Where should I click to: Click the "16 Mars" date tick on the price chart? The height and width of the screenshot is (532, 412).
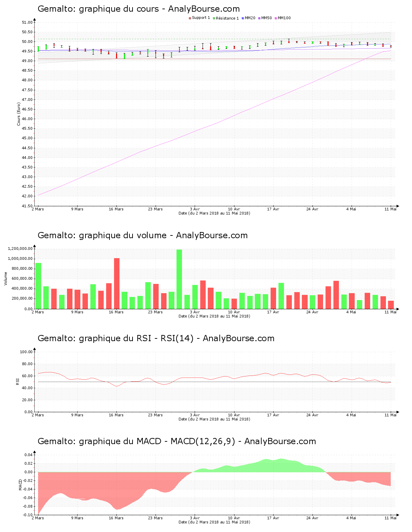tap(116, 209)
